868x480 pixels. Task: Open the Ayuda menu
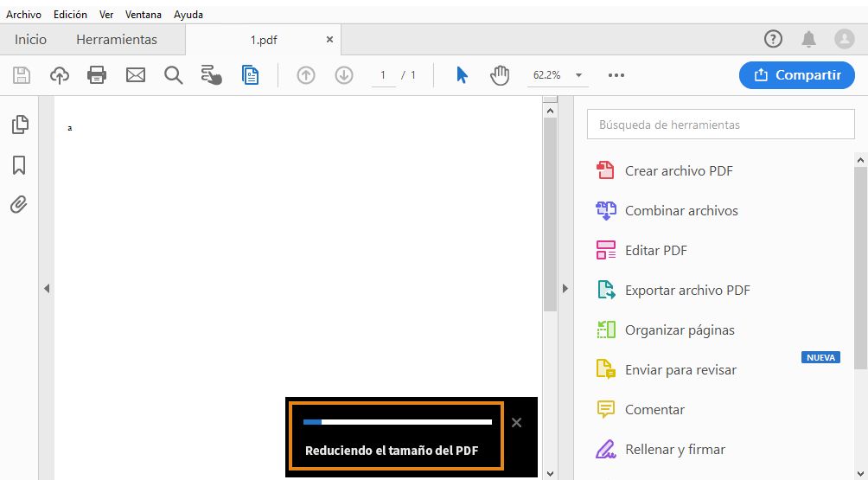(188, 15)
